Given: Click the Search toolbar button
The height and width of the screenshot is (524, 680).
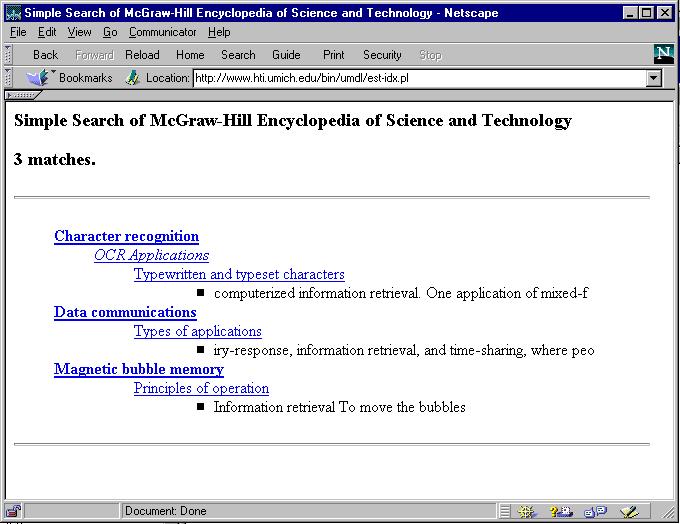Looking at the screenshot, I should tap(238, 55).
